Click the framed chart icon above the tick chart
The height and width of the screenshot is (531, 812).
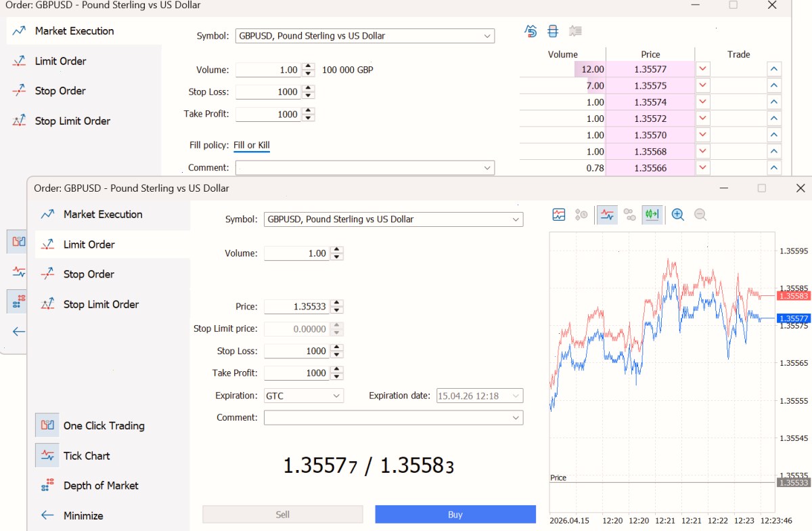click(x=558, y=215)
